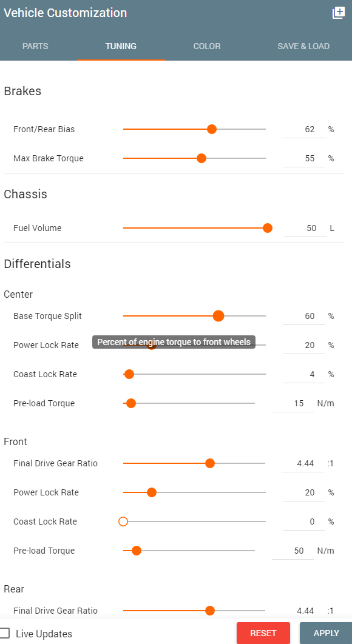The height and width of the screenshot is (644, 352).
Task: Click Front Final Drive Gear Ratio slider handle
Action: [210, 463]
